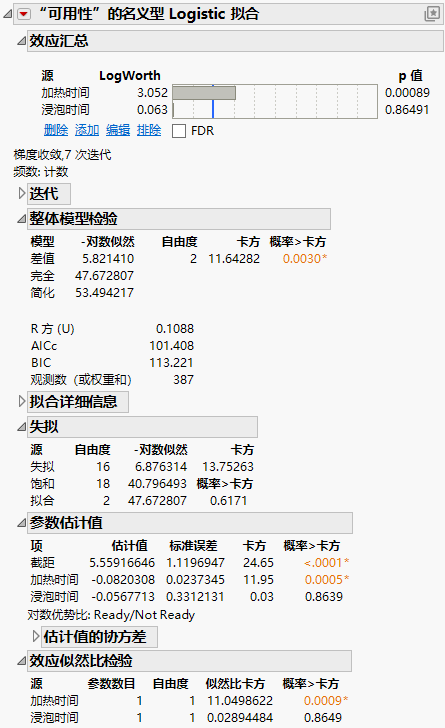Expand the 估计值的协方差 section
This screenshot has width=445, height=728.
click(x=36, y=637)
